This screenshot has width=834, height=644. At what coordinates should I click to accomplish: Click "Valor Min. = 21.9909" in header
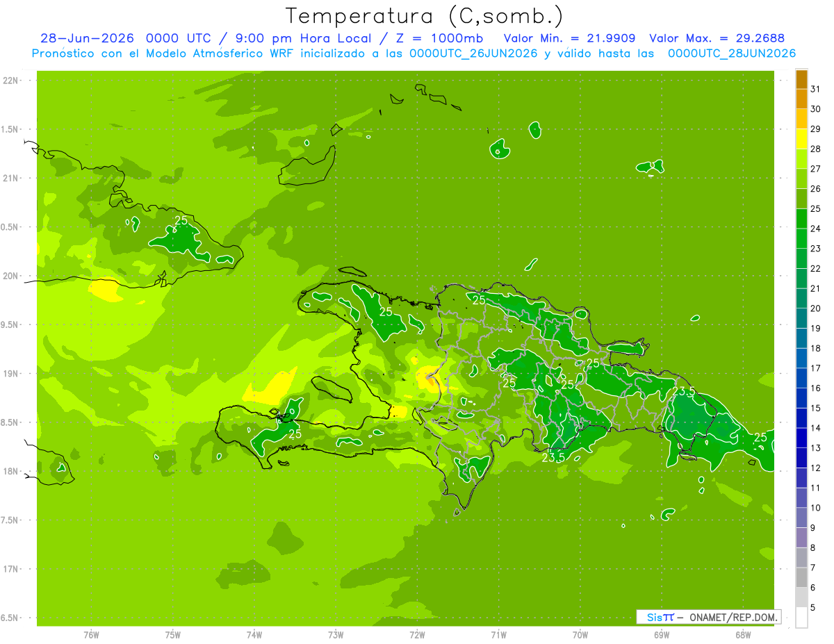click(x=569, y=38)
